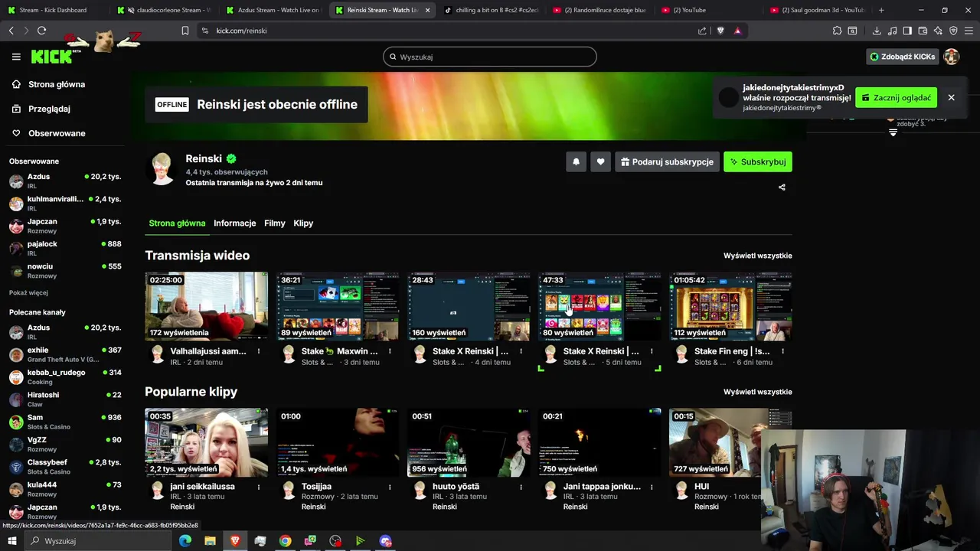Play the 00:21 Jani tappaa jonku clip thumbnail
This screenshot has width=980, height=551.
point(599,442)
